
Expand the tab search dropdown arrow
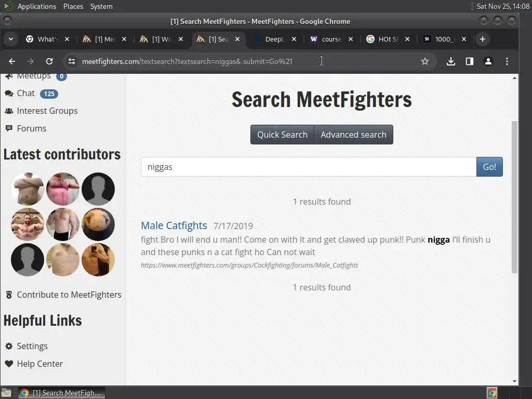[11, 39]
